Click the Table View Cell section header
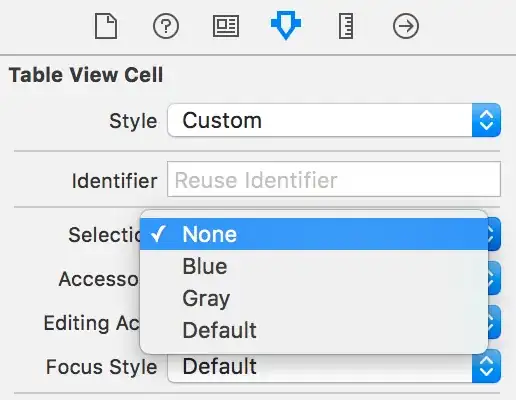Screen dimensions: 516x400 point(86,75)
